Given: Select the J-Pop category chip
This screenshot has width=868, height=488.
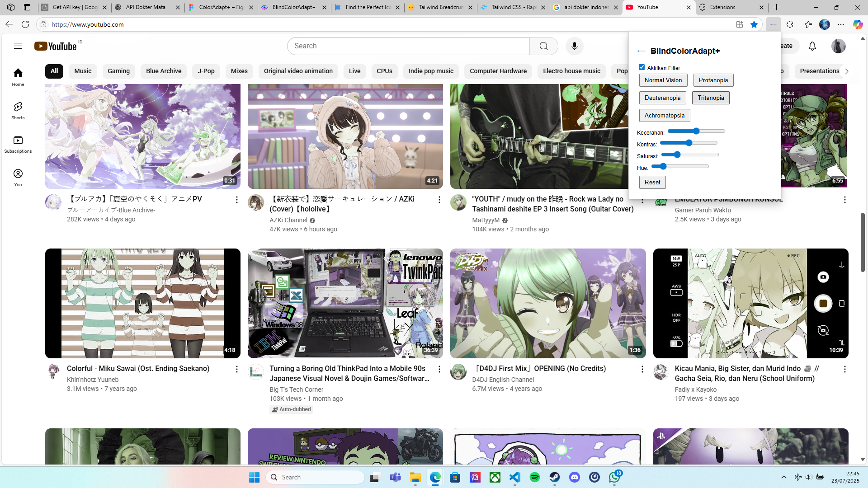Looking at the screenshot, I should [206, 71].
